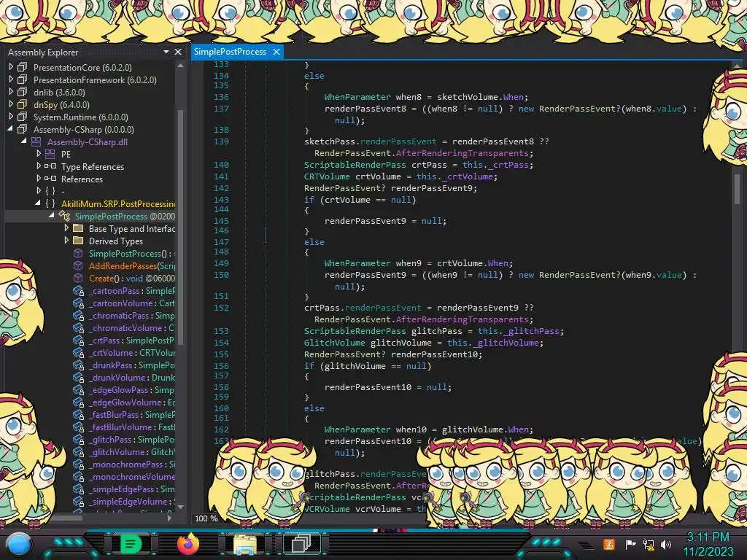Expand the References node
The width and height of the screenshot is (747, 560).
click(x=39, y=179)
